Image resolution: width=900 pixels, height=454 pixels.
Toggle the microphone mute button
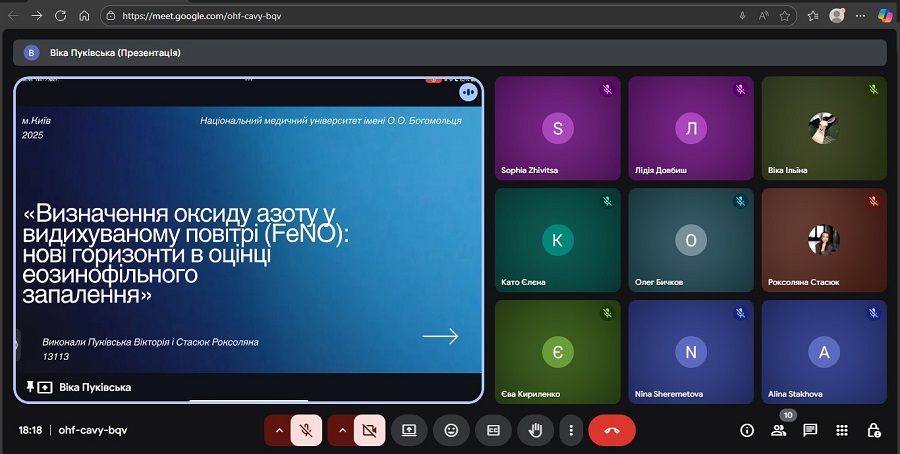click(307, 430)
